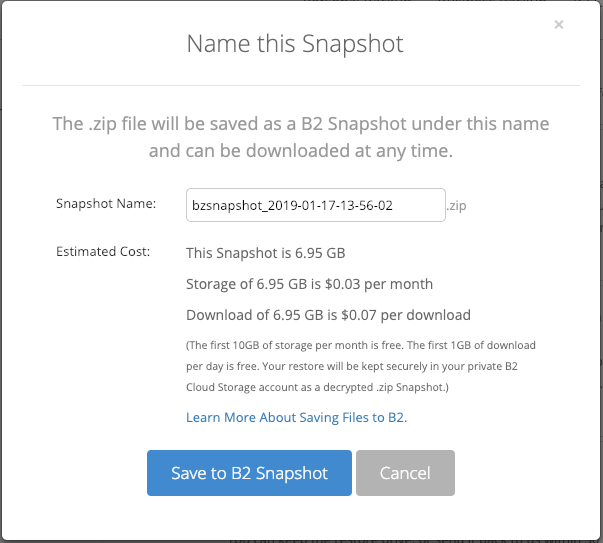Screen dimensions: 603x543
Task: Save to B2 Snapshot
Action: [x=249, y=473]
